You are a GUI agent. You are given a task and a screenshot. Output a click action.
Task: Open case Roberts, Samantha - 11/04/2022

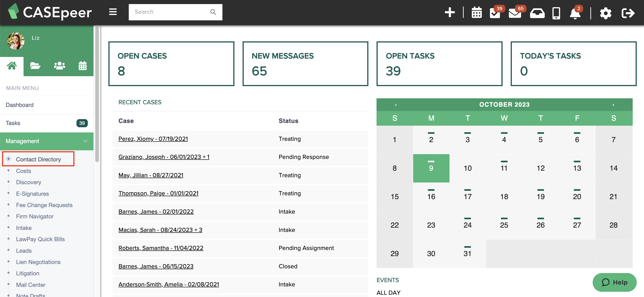click(x=161, y=248)
